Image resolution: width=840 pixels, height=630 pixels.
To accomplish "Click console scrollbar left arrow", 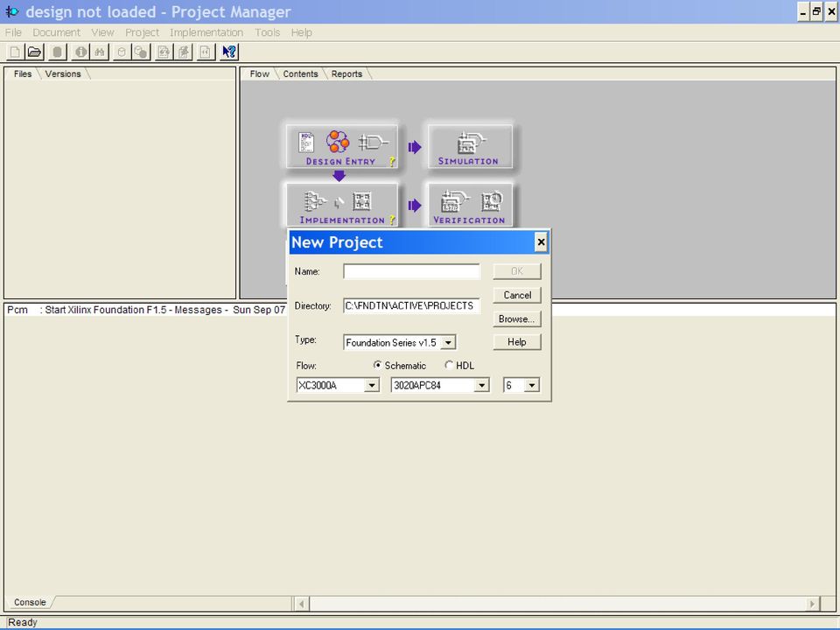I will coord(302,604).
